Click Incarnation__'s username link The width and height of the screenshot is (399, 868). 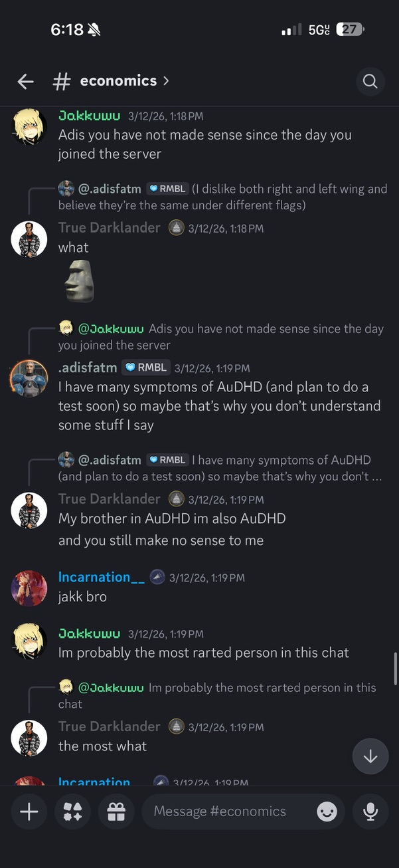[x=101, y=576]
